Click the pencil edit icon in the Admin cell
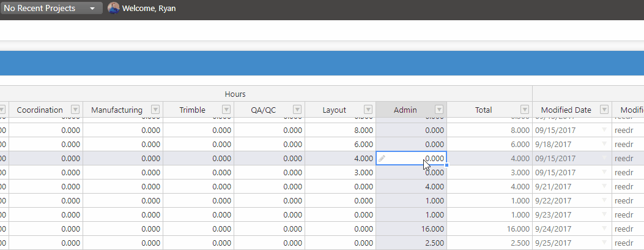Viewport: 644px width, 250px height. click(x=382, y=158)
